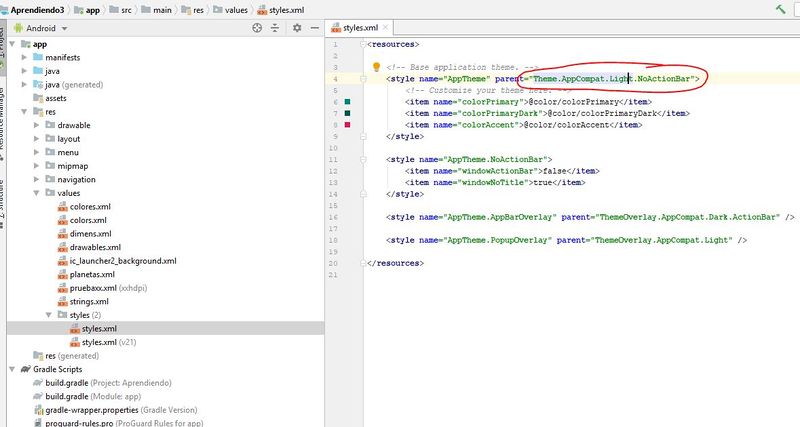The image size is (800, 427).
Task: Select styles.xml (v21) file
Action: (x=103, y=342)
